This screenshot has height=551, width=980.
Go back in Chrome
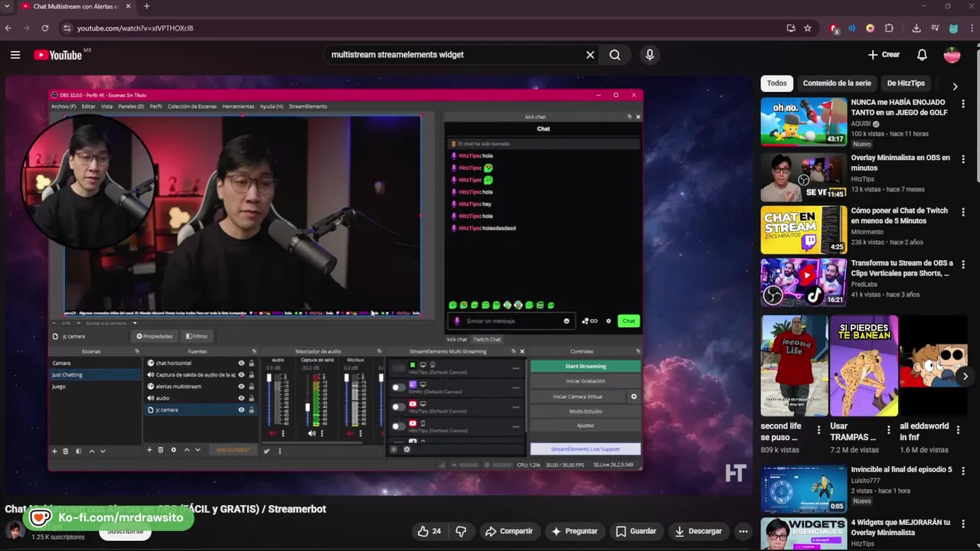(x=8, y=28)
